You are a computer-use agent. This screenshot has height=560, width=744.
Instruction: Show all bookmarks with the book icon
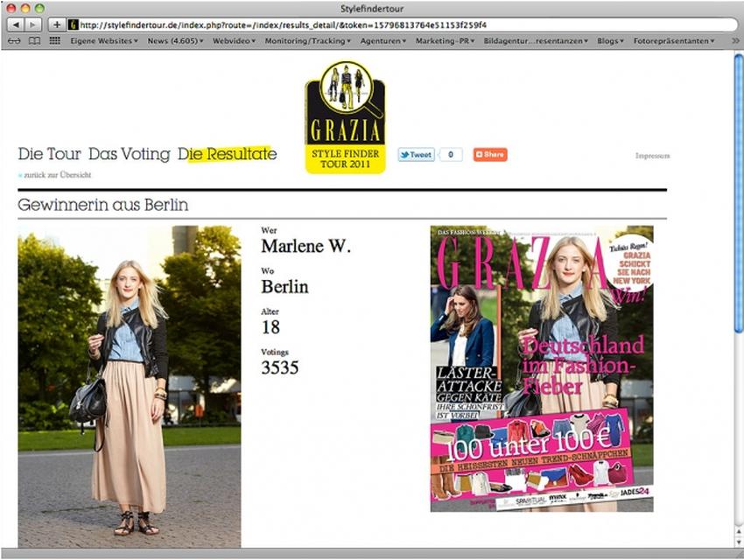click(35, 41)
